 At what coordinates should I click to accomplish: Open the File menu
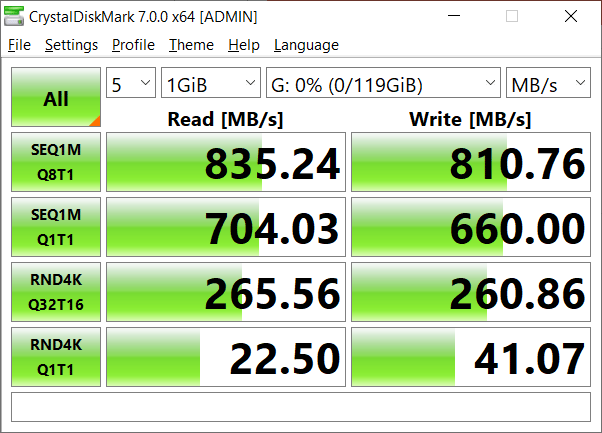[x=19, y=45]
